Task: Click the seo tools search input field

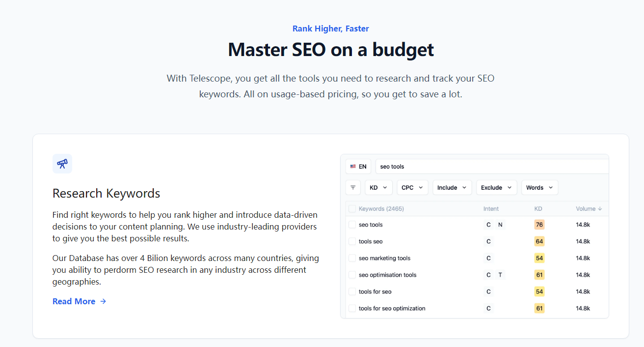Action: [491, 167]
